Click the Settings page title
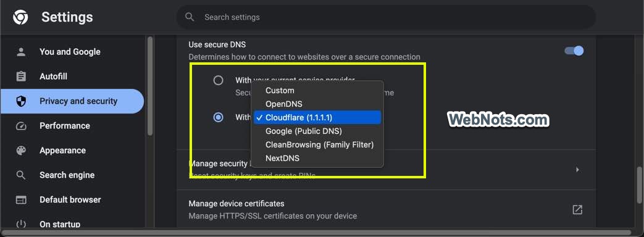 coord(67,17)
